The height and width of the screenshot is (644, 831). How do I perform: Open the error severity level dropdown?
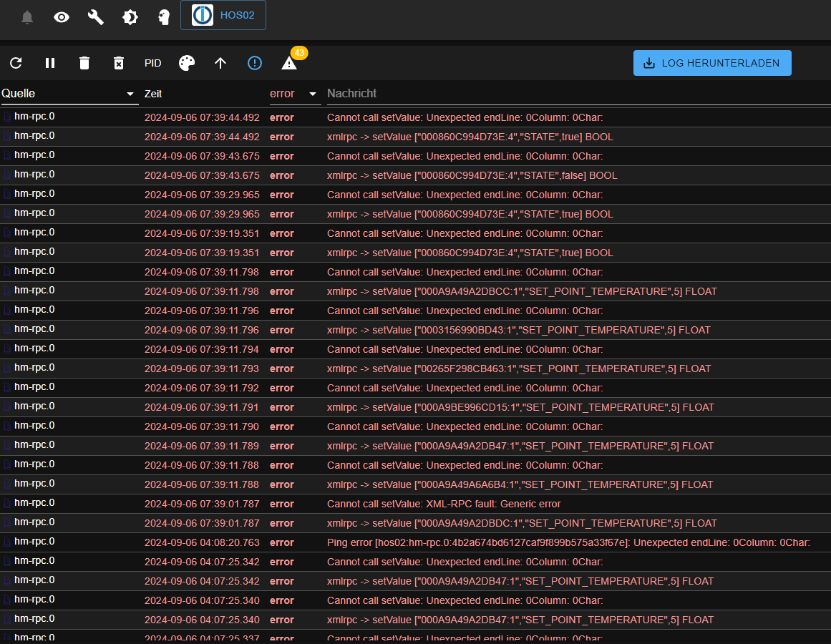294,94
